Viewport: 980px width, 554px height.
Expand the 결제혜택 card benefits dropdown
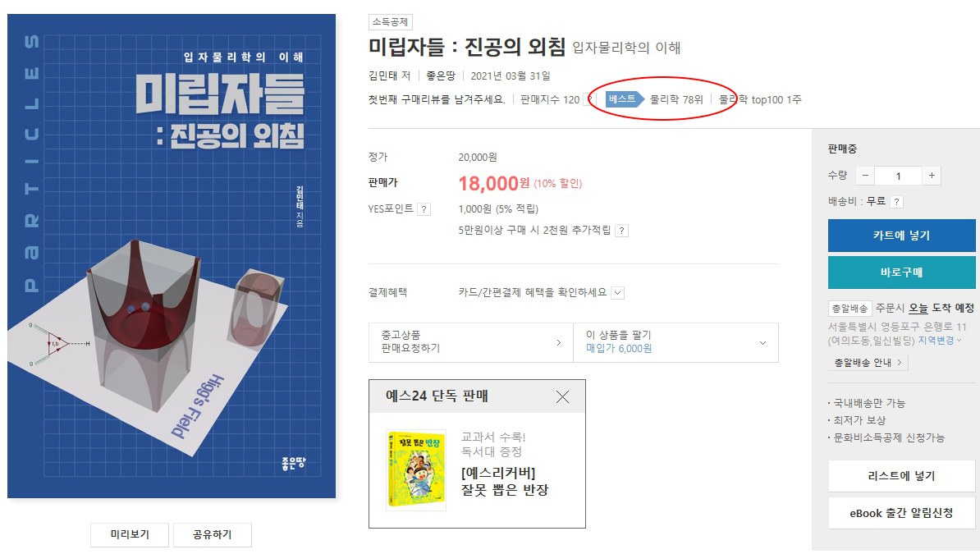[617, 293]
